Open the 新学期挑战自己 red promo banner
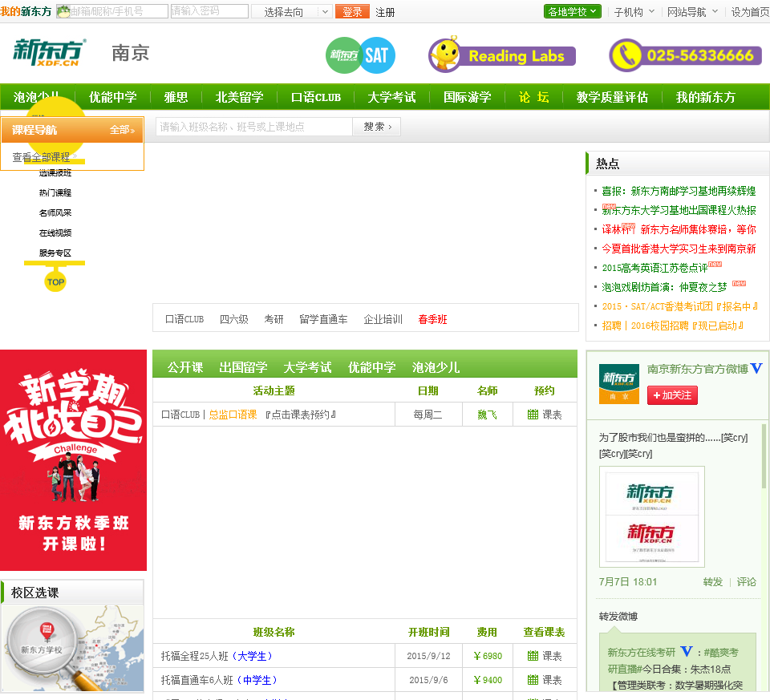This screenshot has width=770, height=700. (x=73, y=460)
